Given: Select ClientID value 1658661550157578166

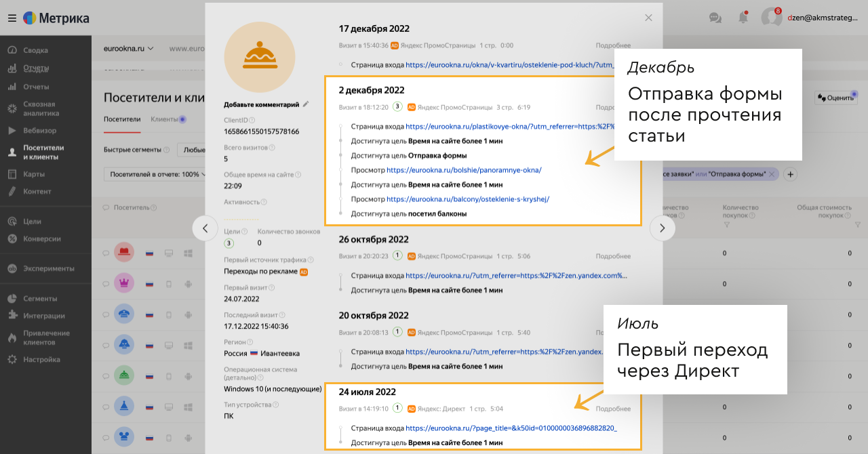Looking at the screenshot, I should pos(262,131).
